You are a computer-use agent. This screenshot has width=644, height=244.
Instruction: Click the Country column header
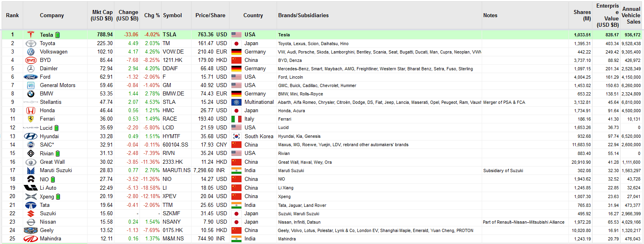coord(253,15)
